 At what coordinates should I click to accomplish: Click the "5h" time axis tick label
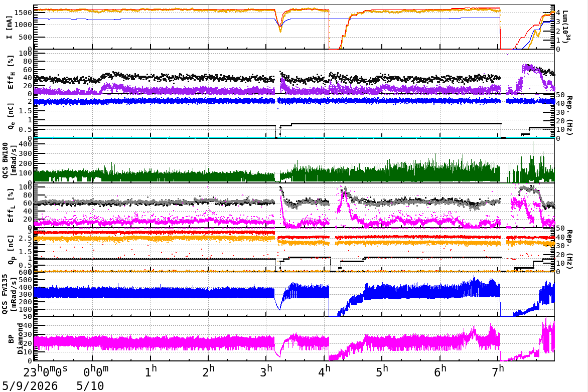(x=382, y=371)
